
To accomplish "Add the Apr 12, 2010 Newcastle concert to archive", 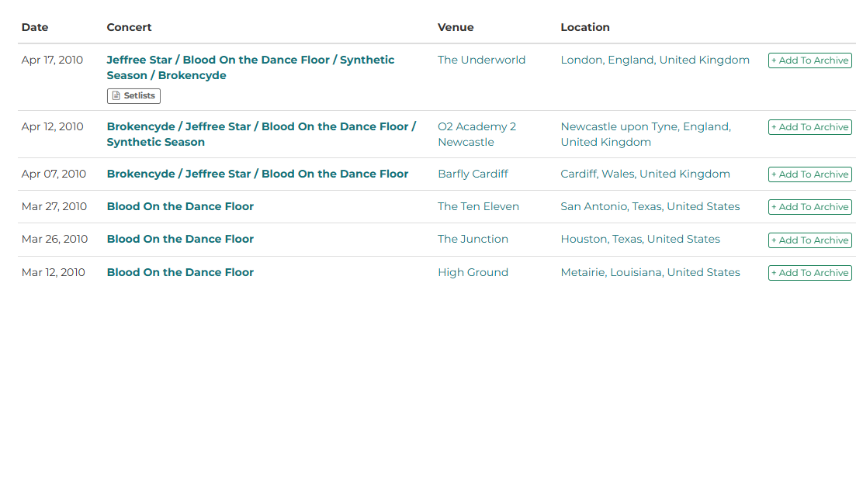I will pos(809,127).
